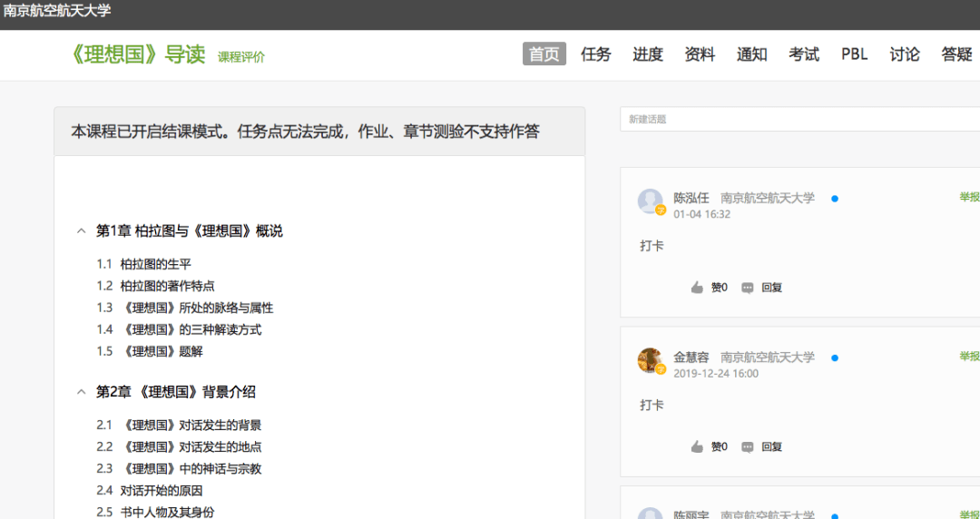Open 金慧容's avatar picture
The height and width of the screenshot is (519, 980).
click(650, 361)
